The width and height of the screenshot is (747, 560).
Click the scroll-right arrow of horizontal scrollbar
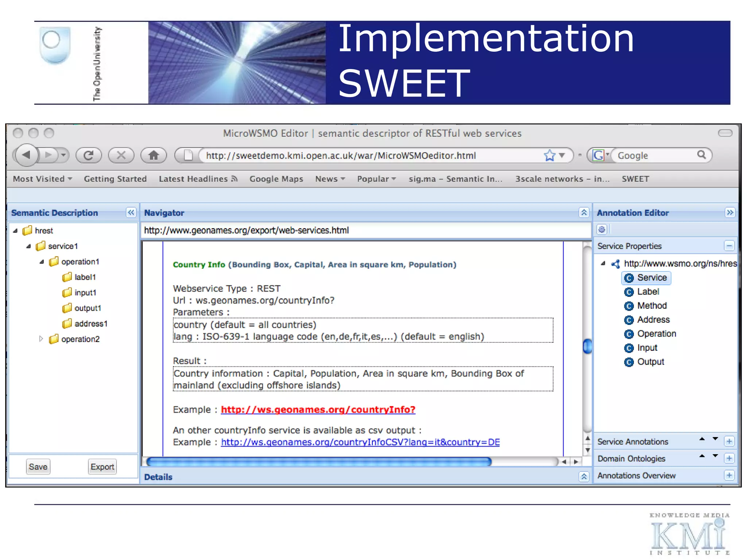[576, 462]
